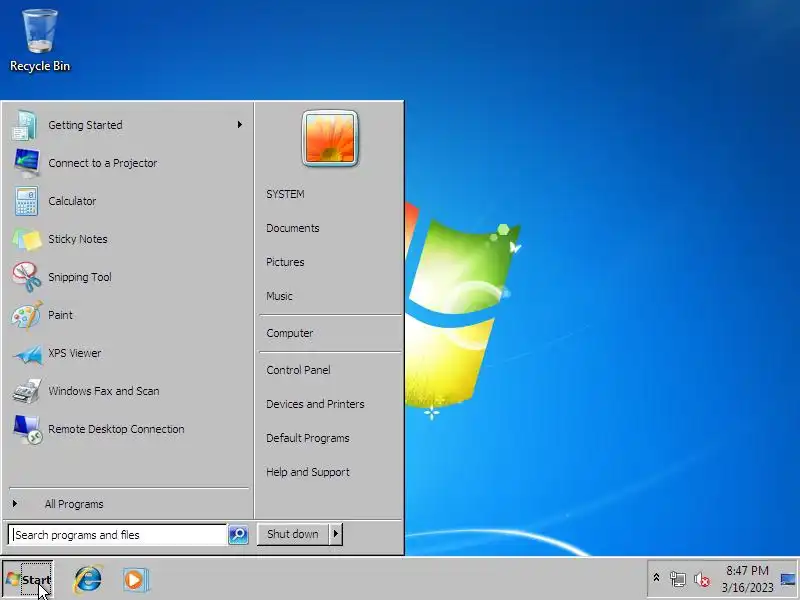Open Computer from Start menu
800x600 pixels.
click(290, 333)
